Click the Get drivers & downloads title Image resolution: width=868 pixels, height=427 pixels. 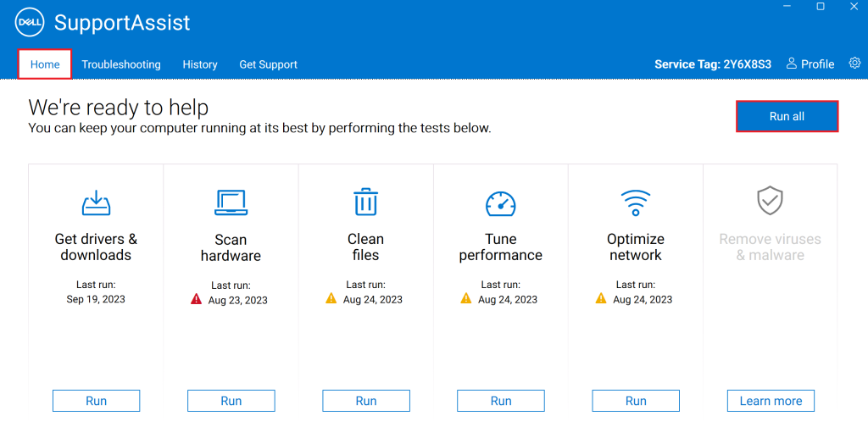point(97,247)
